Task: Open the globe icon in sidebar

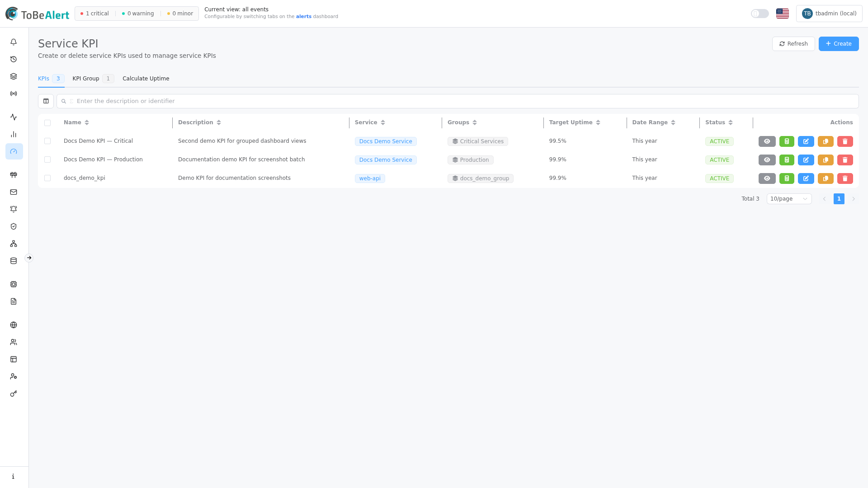Action: (x=14, y=325)
